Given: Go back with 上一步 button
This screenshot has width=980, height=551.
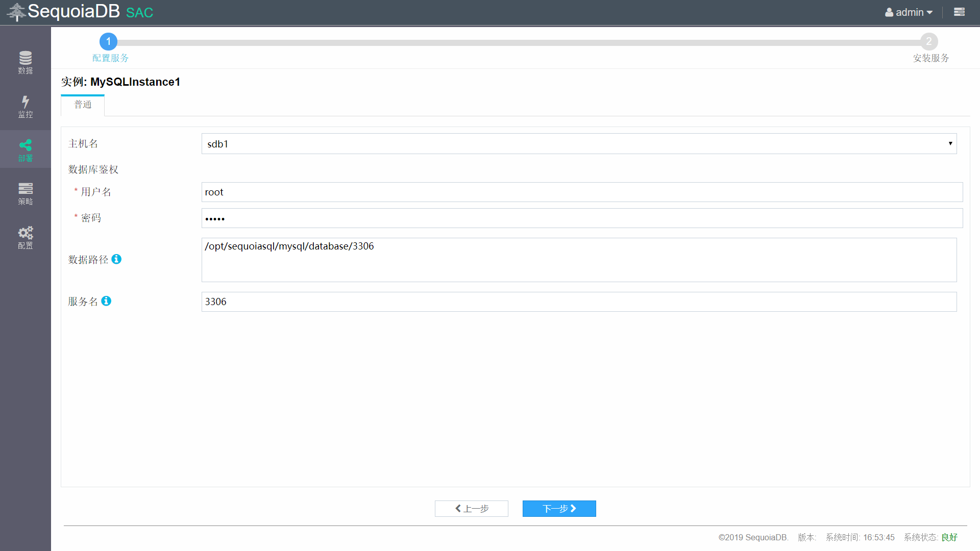Looking at the screenshot, I should [x=472, y=509].
